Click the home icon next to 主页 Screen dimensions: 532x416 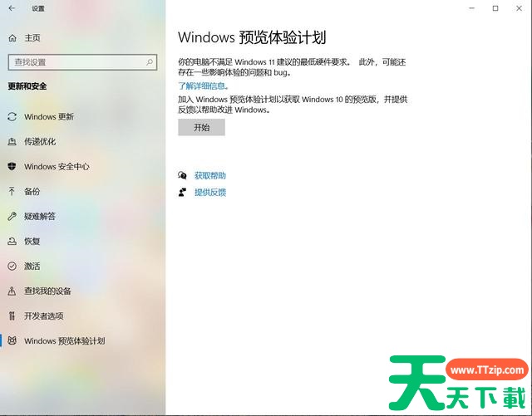12,38
